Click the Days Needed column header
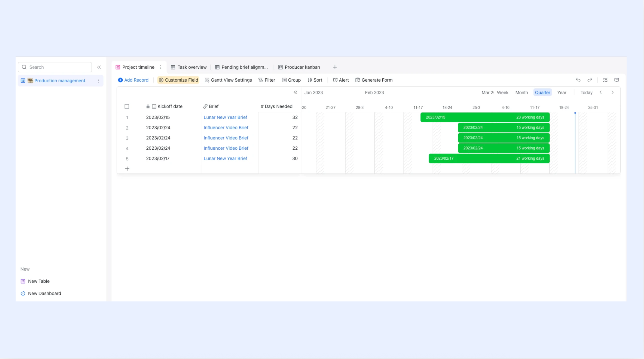The height and width of the screenshot is (359, 644). pyautogui.click(x=276, y=106)
